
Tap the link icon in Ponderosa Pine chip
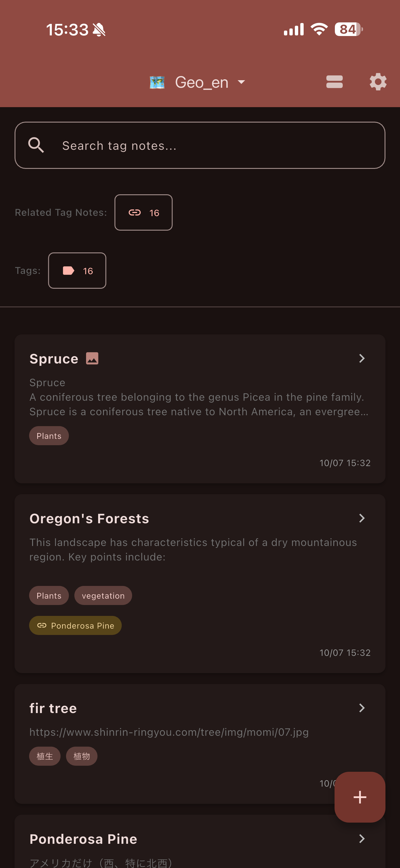click(42, 625)
